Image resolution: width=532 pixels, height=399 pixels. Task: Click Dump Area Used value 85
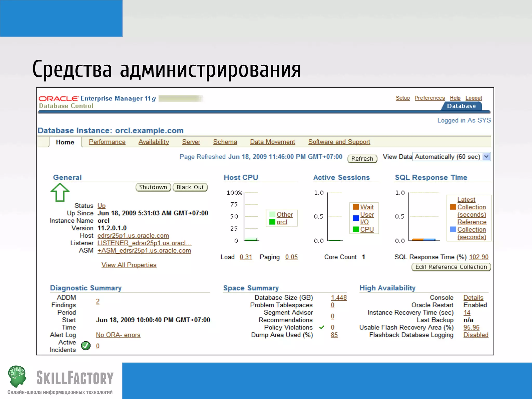tap(334, 335)
